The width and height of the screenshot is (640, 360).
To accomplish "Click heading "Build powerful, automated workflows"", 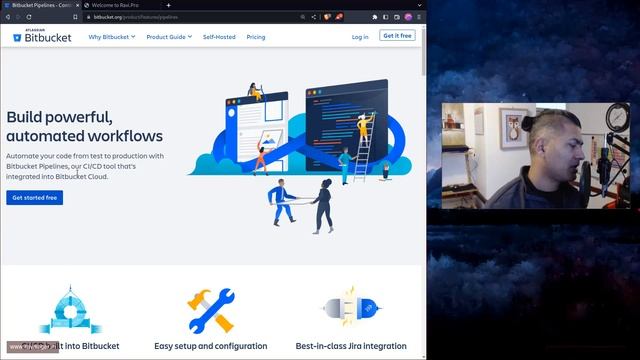I will pyautogui.click(x=84, y=126).
